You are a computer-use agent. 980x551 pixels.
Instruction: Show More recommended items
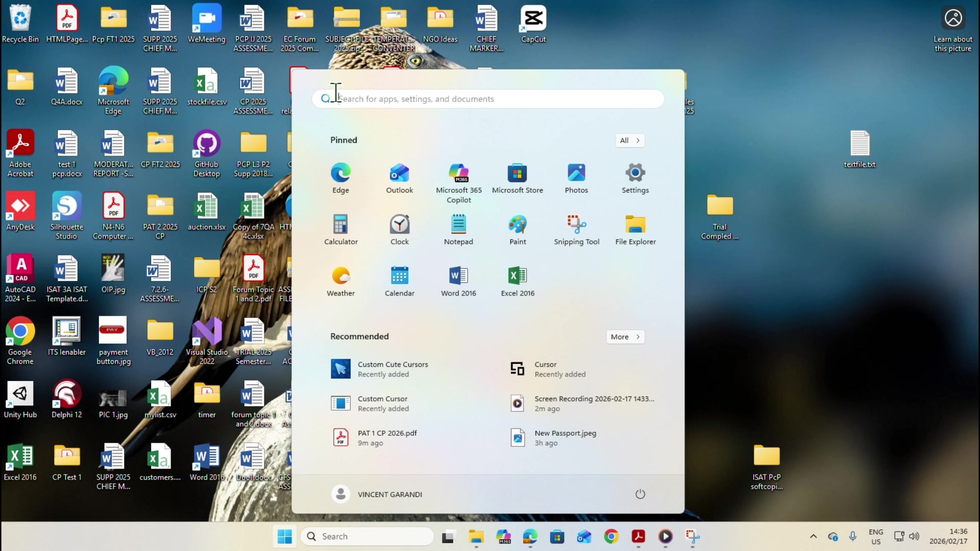coord(625,337)
